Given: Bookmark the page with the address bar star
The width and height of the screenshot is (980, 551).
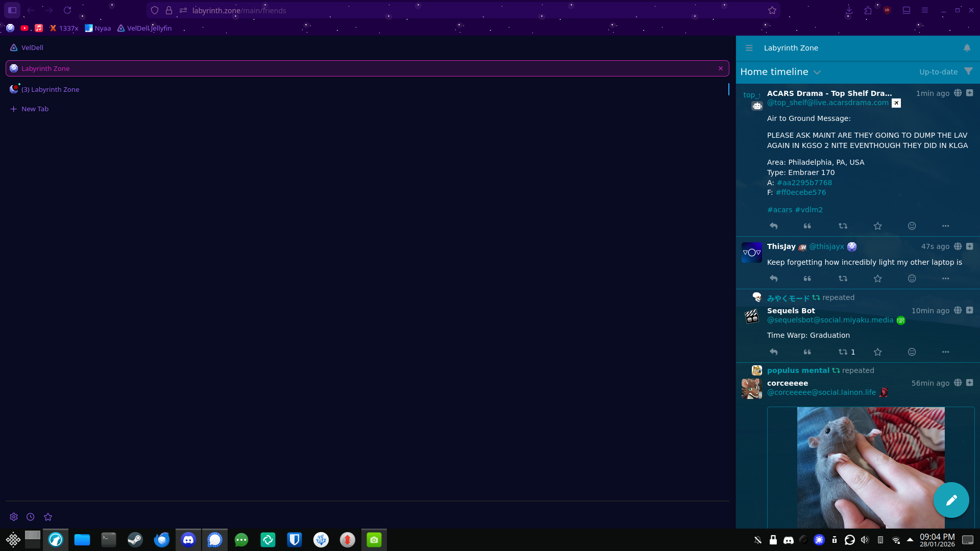Looking at the screenshot, I should click(x=772, y=10).
